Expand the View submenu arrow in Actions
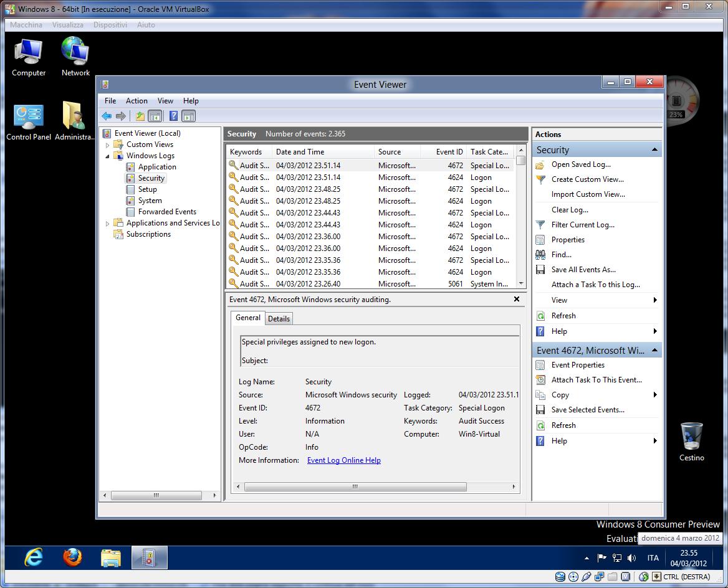The height and width of the screenshot is (588, 728). [655, 300]
